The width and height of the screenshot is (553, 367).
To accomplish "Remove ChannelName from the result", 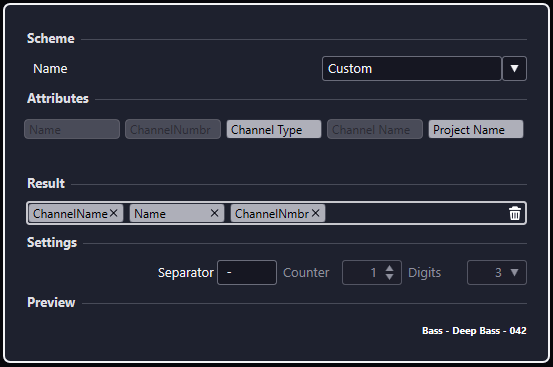I will 114,213.
